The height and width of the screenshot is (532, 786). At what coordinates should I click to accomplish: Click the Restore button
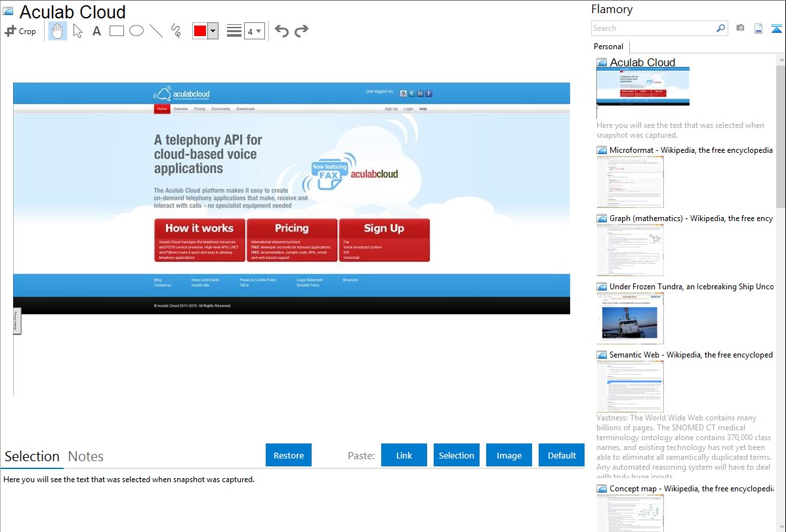pyautogui.click(x=289, y=455)
